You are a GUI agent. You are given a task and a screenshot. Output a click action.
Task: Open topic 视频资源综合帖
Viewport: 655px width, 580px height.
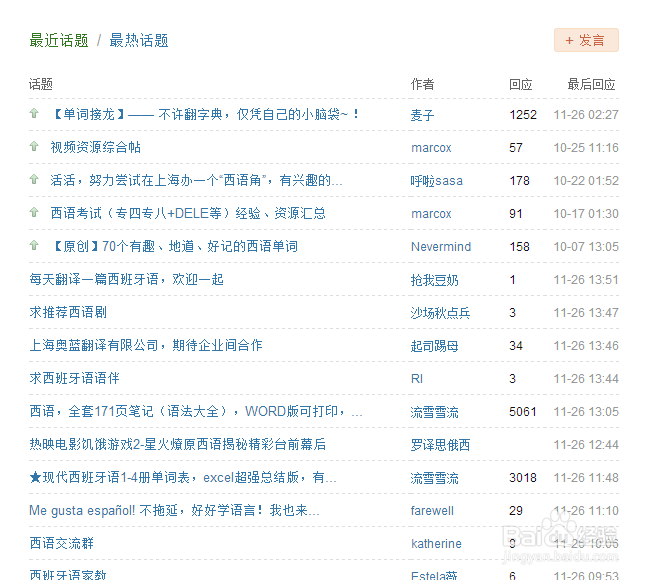[x=96, y=147]
